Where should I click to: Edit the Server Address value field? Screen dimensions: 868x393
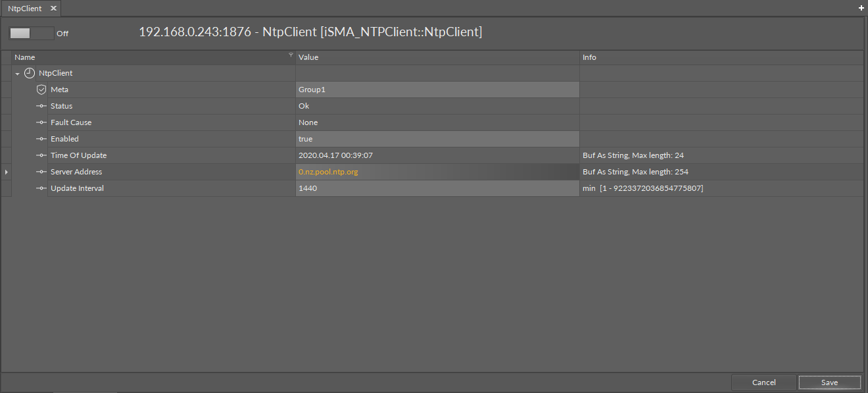point(437,172)
